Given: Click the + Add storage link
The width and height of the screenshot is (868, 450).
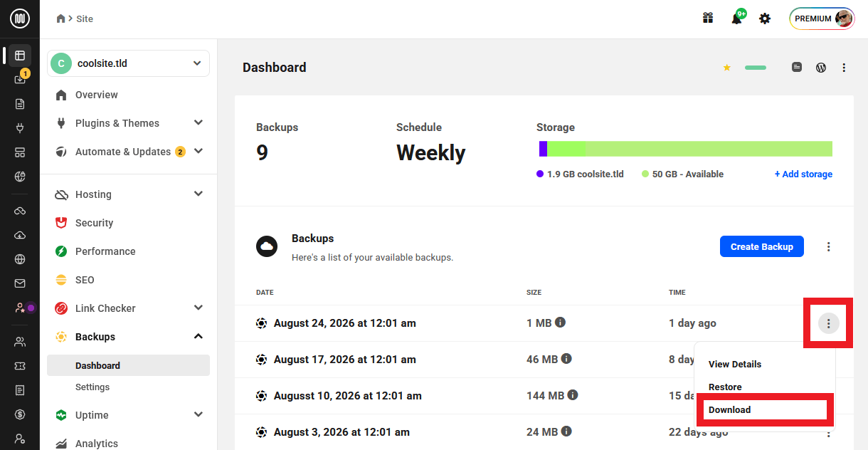Looking at the screenshot, I should 803,174.
